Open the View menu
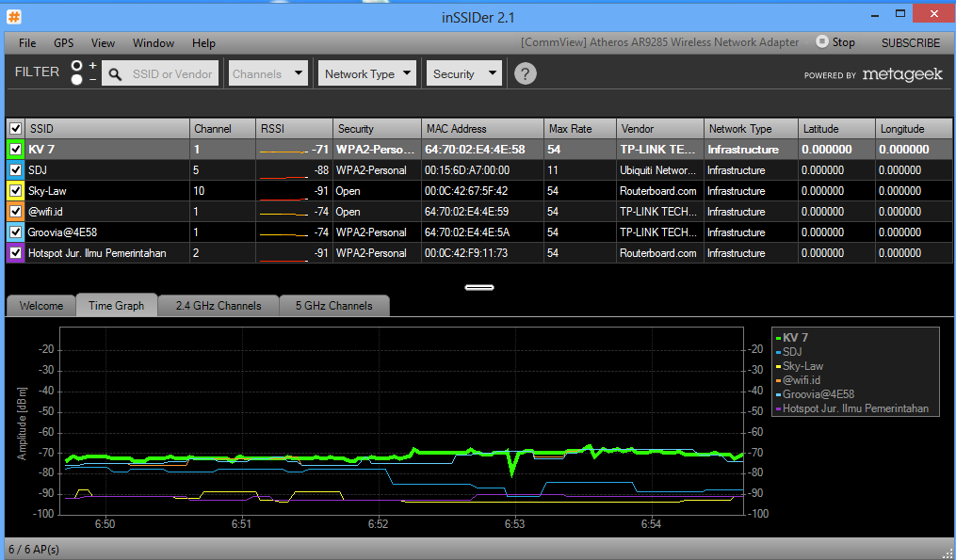The height and width of the screenshot is (560, 956). 103,42
